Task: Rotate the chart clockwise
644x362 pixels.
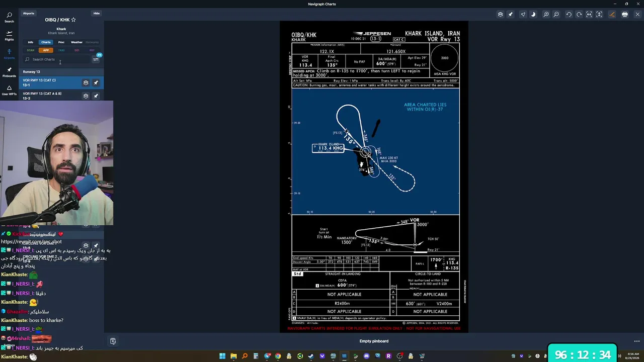Action: (579, 15)
